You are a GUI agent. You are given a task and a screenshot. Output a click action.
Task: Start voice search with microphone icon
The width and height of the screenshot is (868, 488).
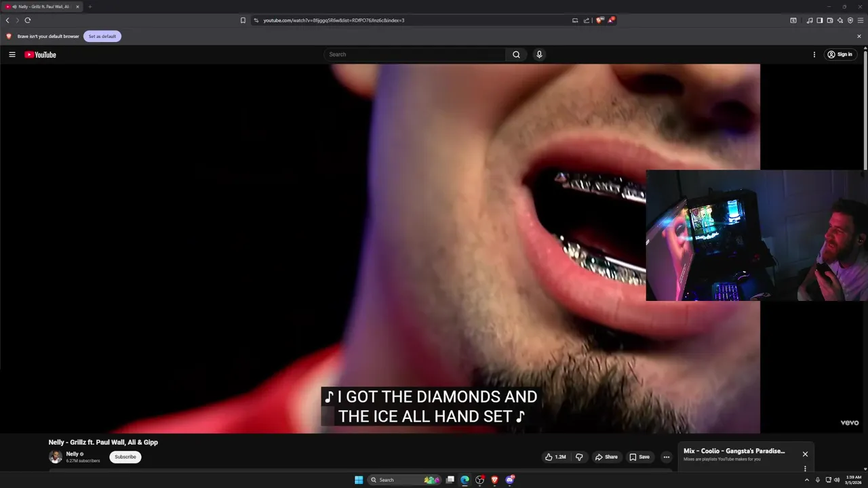click(x=539, y=54)
